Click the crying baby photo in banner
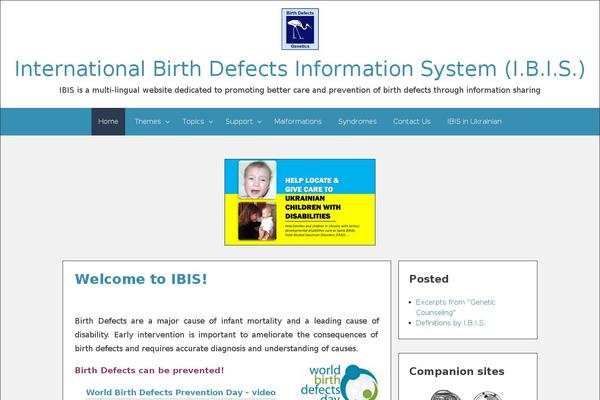 (257, 179)
